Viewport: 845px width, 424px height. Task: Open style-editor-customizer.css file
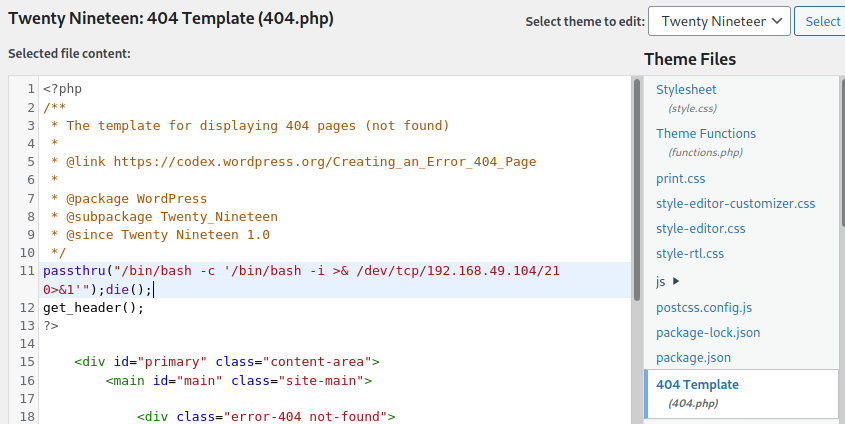tap(735, 204)
